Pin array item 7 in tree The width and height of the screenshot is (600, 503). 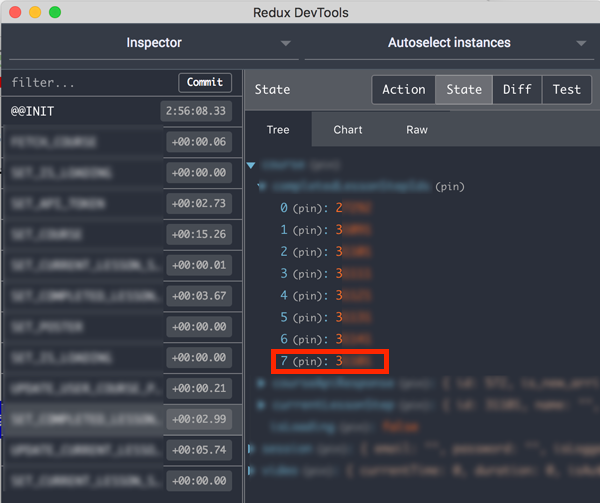pyautogui.click(x=307, y=361)
